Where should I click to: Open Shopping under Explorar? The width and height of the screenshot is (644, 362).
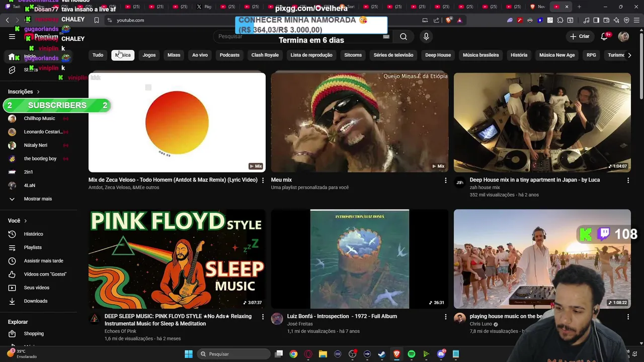coord(34,334)
